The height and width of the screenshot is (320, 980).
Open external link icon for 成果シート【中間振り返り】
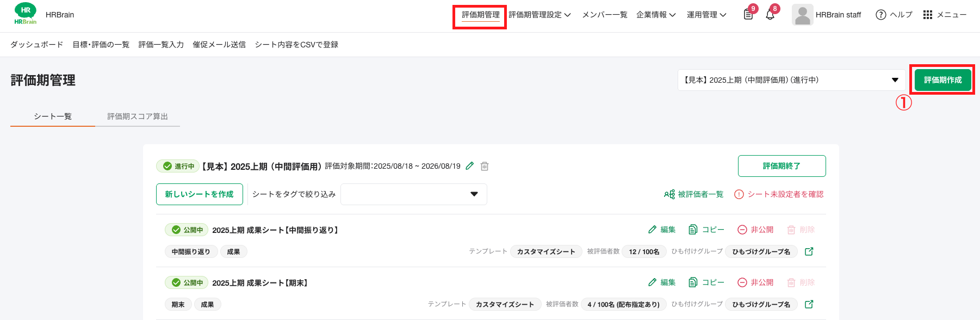[x=809, y=251]
